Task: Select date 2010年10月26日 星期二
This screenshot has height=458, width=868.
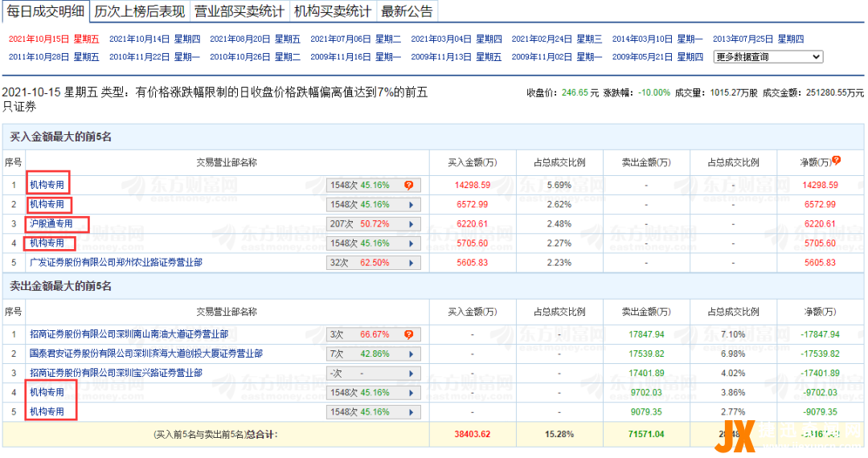Action: click(x=256, y=57)
